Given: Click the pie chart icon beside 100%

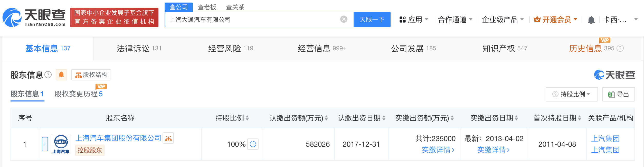Looking at the screenshot, I should pyautogui.click(x=253, y=144).
